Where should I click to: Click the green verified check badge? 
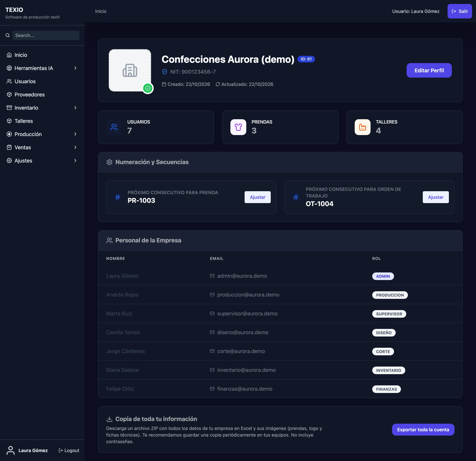[x=148, y=88]
